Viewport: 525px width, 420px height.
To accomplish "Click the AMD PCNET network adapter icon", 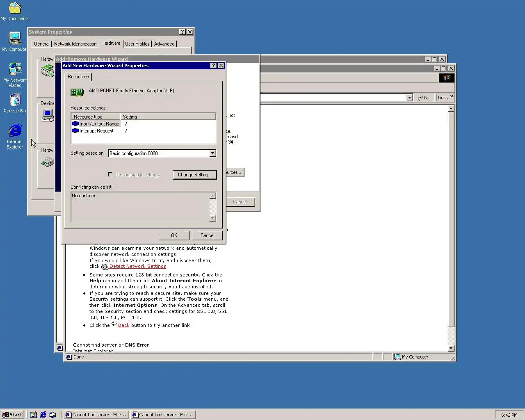I will [77, 92].
